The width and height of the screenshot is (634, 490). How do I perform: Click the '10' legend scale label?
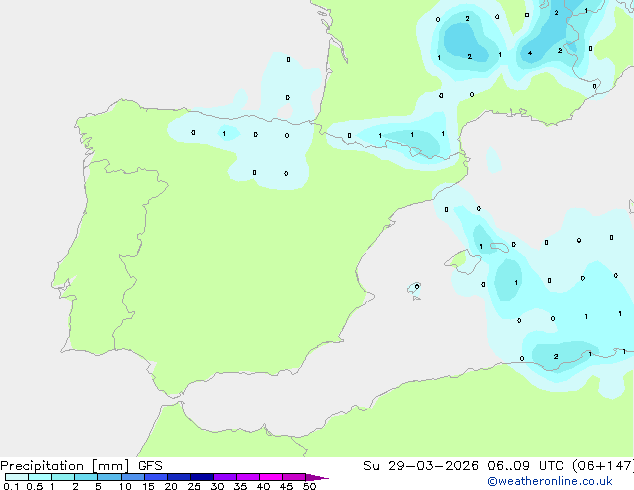[x=125, y=486]
